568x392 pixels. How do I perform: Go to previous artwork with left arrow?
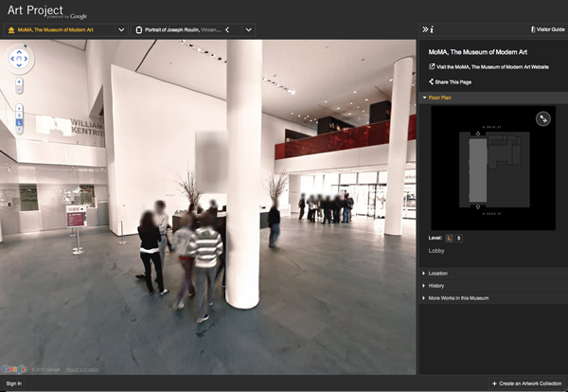pyautogui.click(x=227, y=30)
